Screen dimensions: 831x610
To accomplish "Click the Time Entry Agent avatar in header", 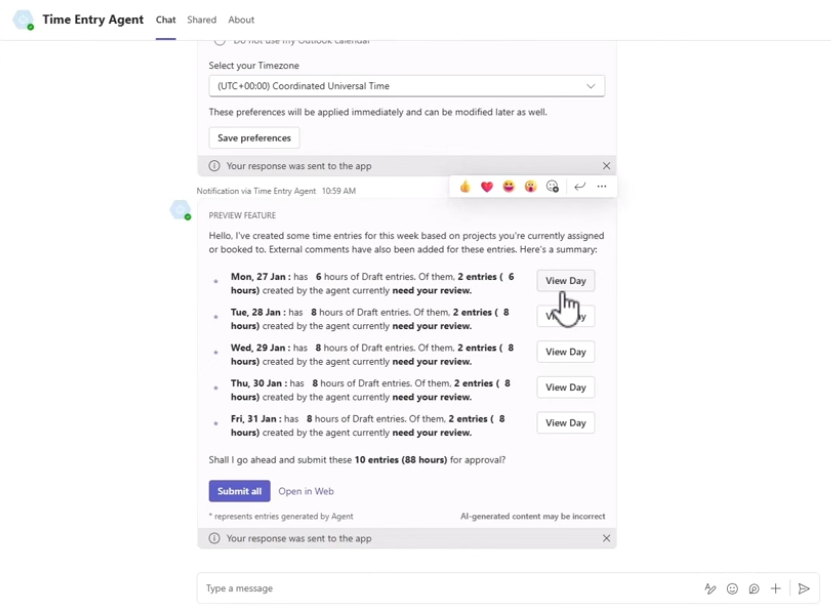I will (x=23, y=20).
